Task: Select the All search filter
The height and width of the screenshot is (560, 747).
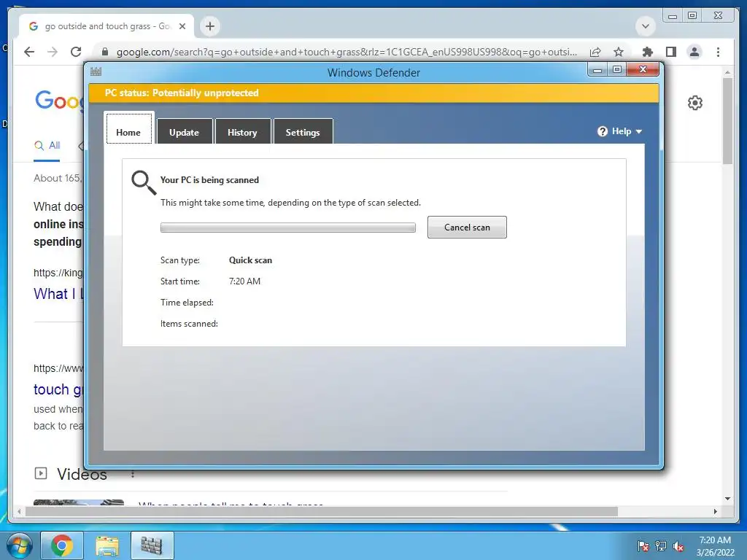Action: 47,145
